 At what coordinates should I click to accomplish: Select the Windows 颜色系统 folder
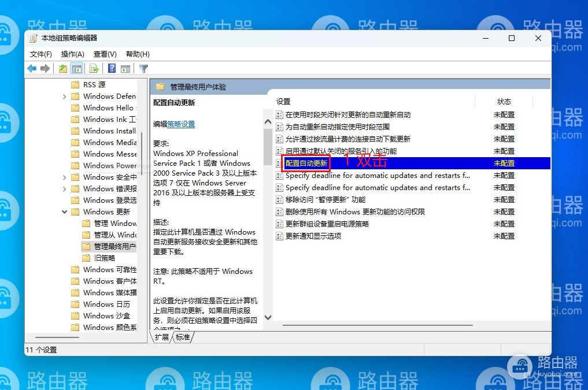[103, 328]
